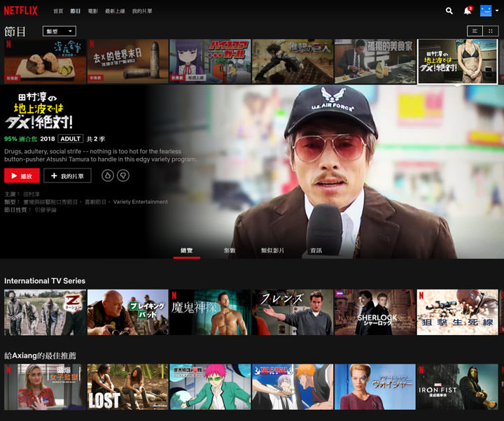
Task: Select 電影 in top navigation
Action: [93, 11]
